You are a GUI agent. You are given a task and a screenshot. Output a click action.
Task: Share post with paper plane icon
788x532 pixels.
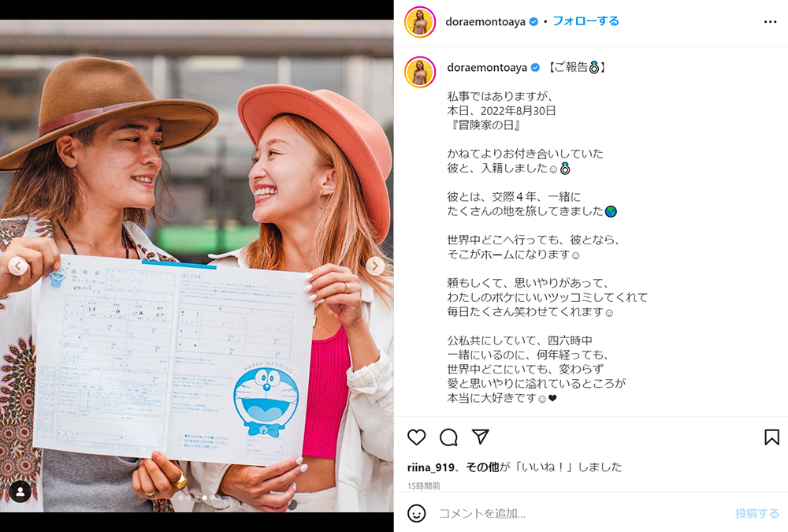coord(481,437)
